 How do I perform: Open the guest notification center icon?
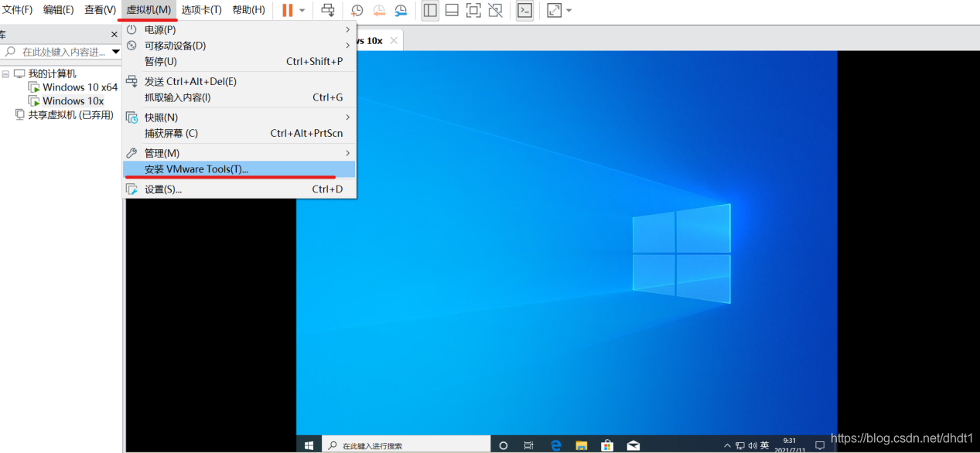coord(820,446)
